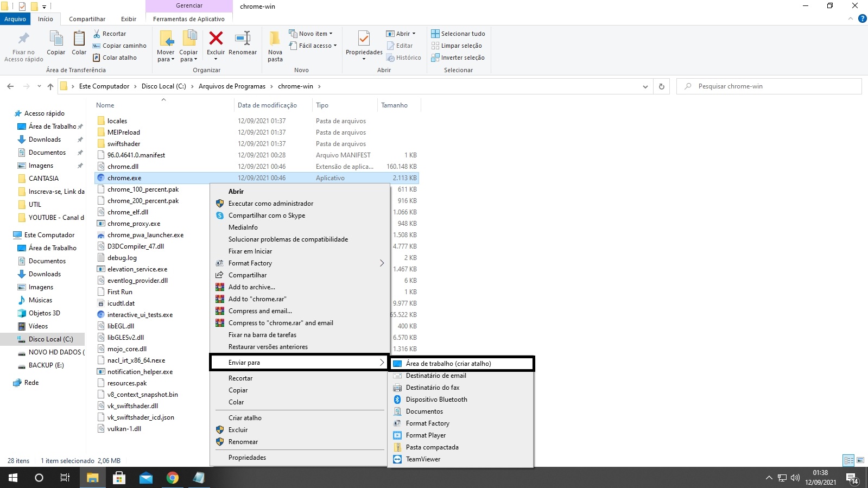Click Chrome icon on the taskbar
This screenshot has width=868, height=488.
pos(173,478)
